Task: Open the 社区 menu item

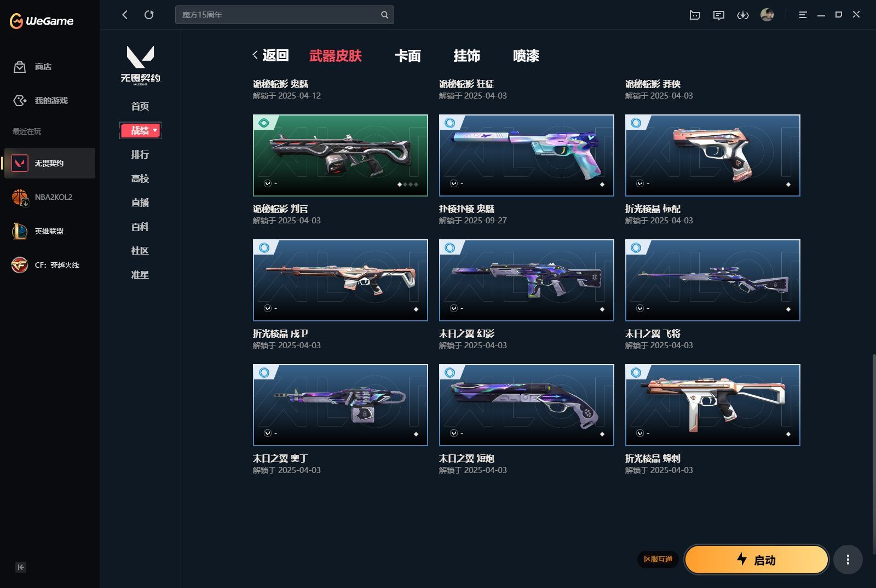Action: coord(140,251)
